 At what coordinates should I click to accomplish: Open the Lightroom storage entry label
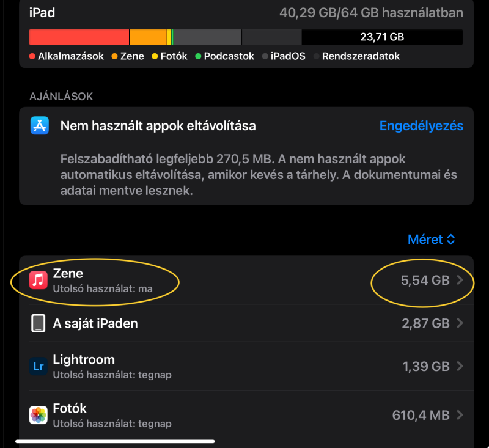(84, 359)
